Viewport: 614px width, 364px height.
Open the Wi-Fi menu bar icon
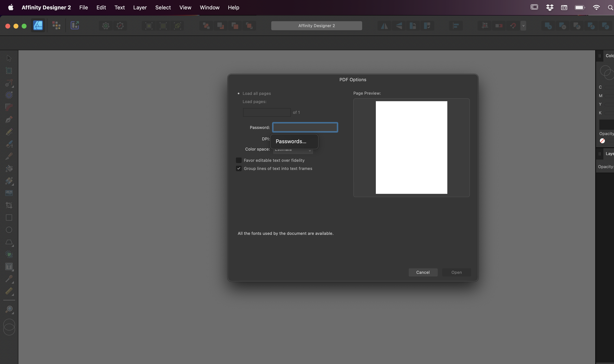pos(596,8)
